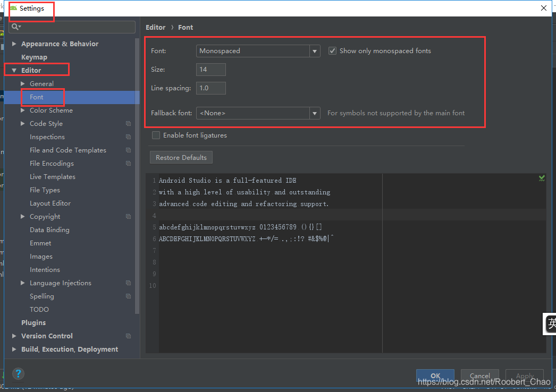556x392 pixels.
Task: Expand the Code Style subsection
Action: pyautogui.click(x=23, y=123)
